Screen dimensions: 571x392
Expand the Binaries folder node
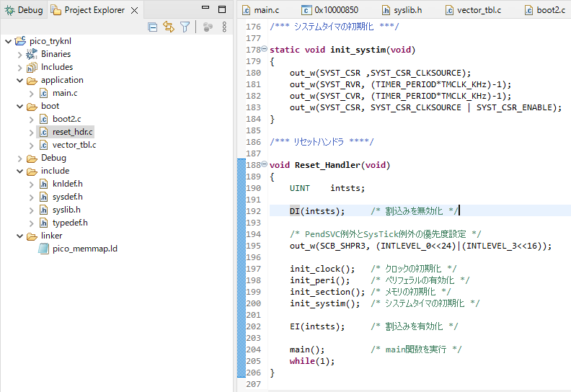click(x=19, y=54)
